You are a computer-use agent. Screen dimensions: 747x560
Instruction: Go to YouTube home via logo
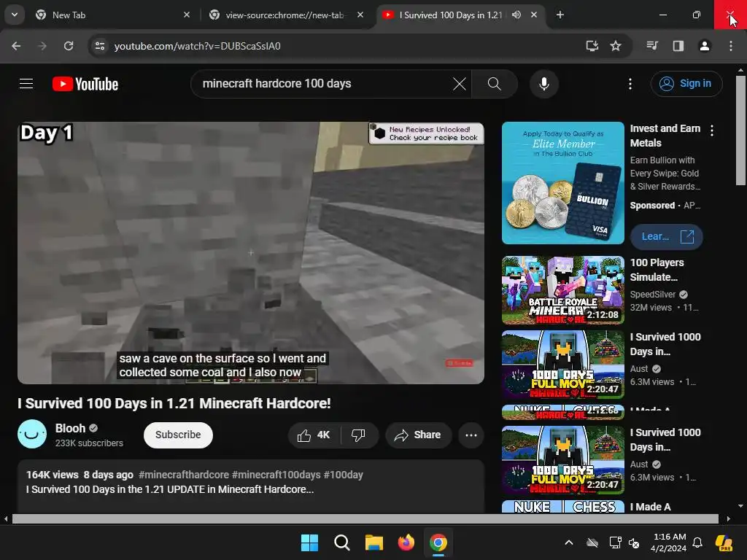(85, 85)
